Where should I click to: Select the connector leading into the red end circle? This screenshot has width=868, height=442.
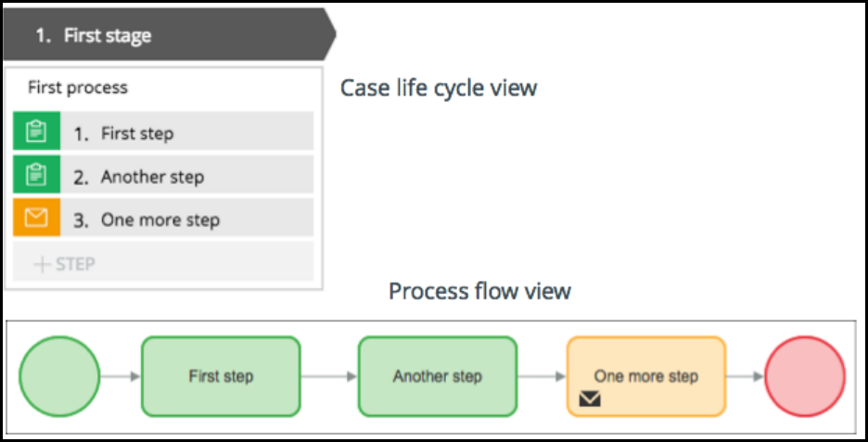[x=746, y=376]
